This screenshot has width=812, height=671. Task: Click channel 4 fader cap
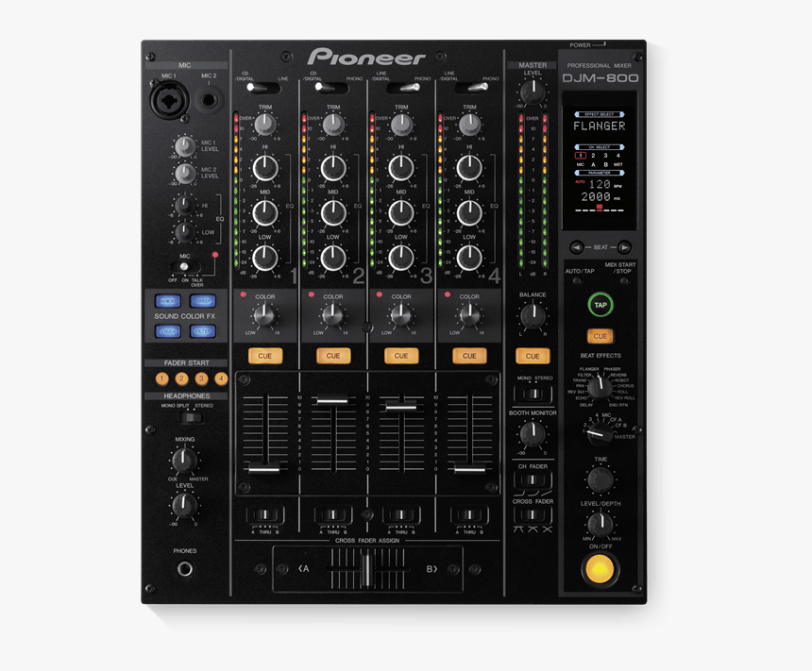469,470
